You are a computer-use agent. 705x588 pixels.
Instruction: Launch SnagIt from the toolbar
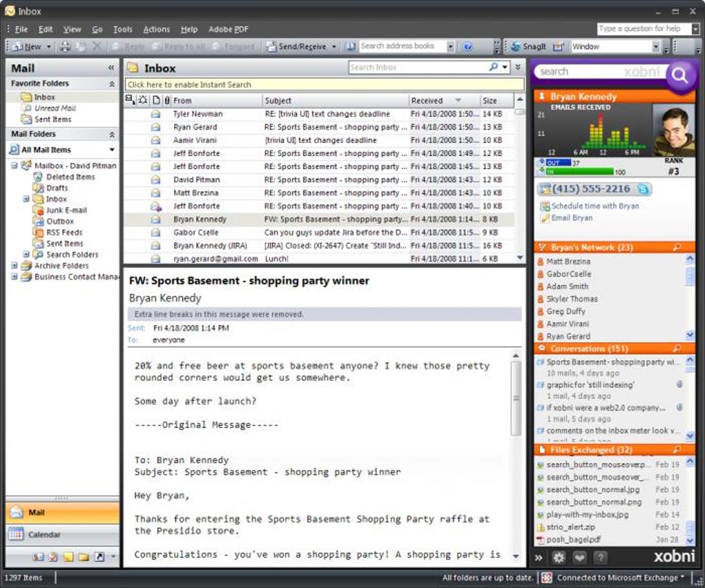529,46
